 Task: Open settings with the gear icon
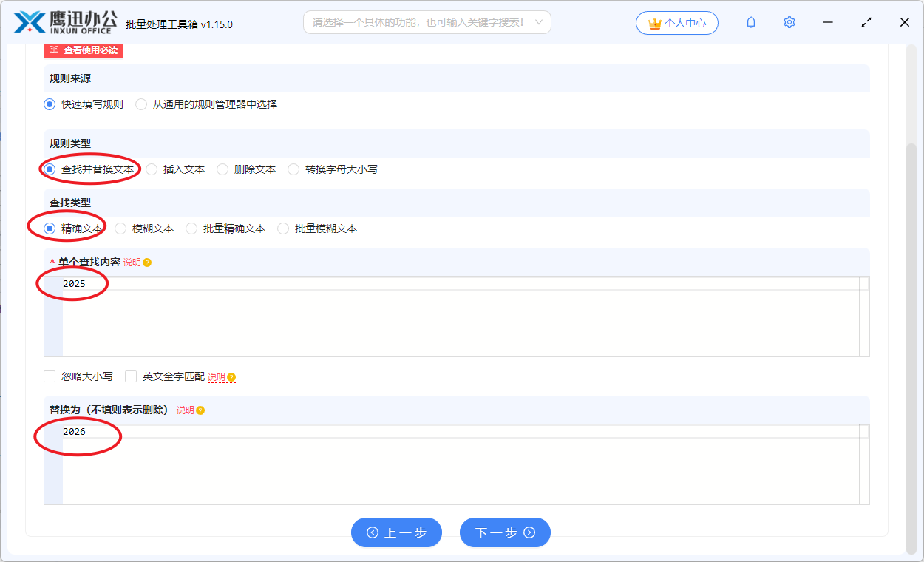pos(789,22)
